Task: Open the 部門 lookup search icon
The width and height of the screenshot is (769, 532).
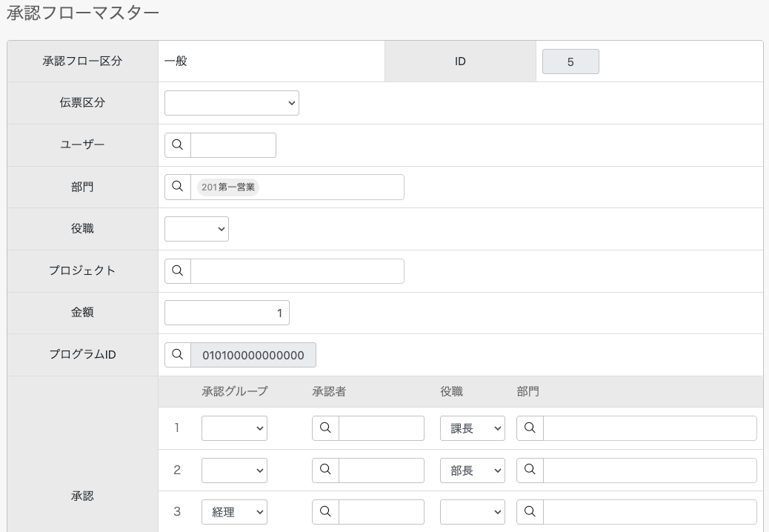Action: (x=178, y=187)
